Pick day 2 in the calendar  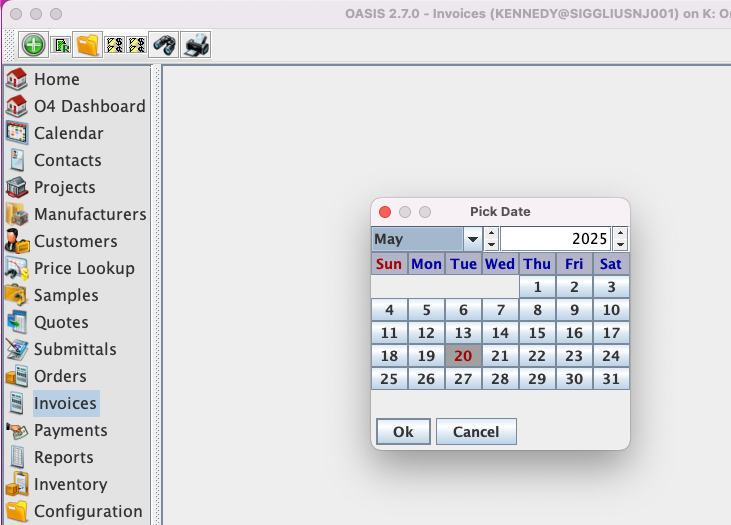click(574, 287)
